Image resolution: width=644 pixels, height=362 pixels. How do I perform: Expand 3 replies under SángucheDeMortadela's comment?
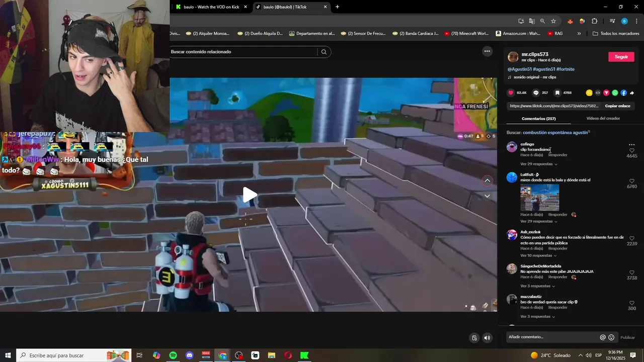[x=538, y=286]
